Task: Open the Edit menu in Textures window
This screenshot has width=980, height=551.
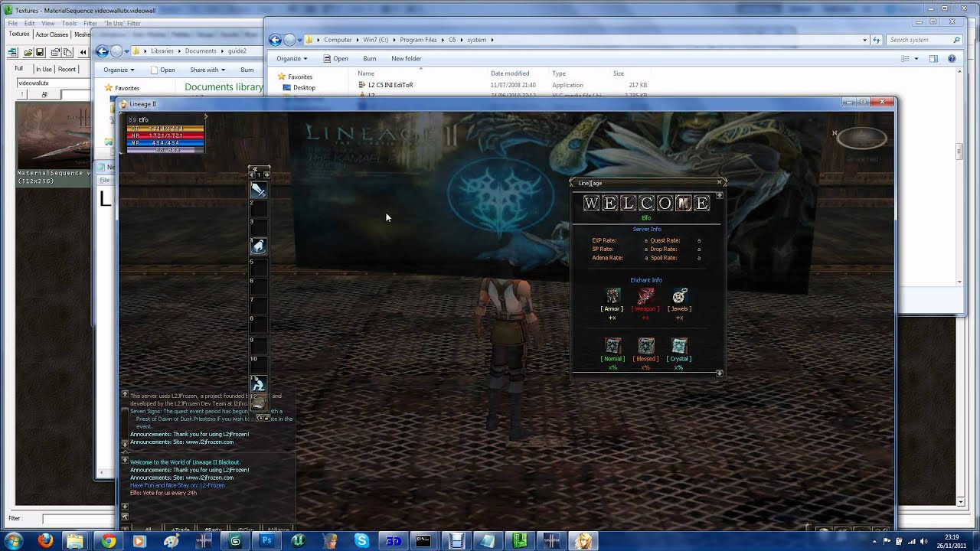Action: [29, 24]
